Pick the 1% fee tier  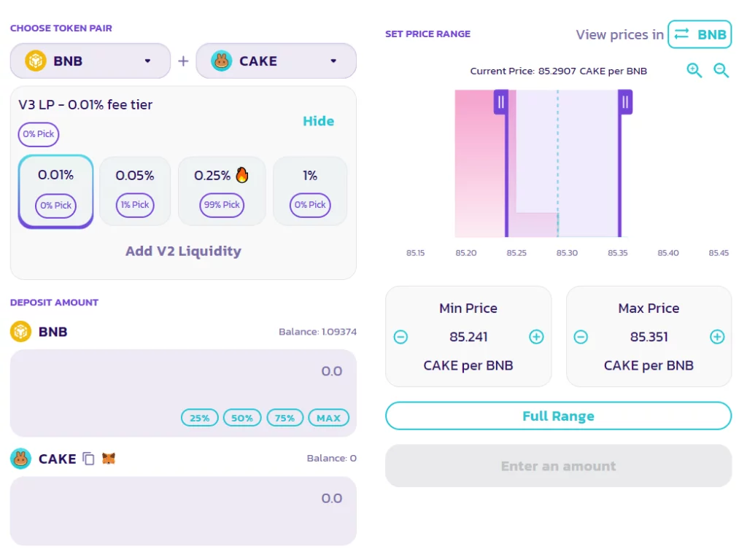pyautogui.click(x=310, y=190)
